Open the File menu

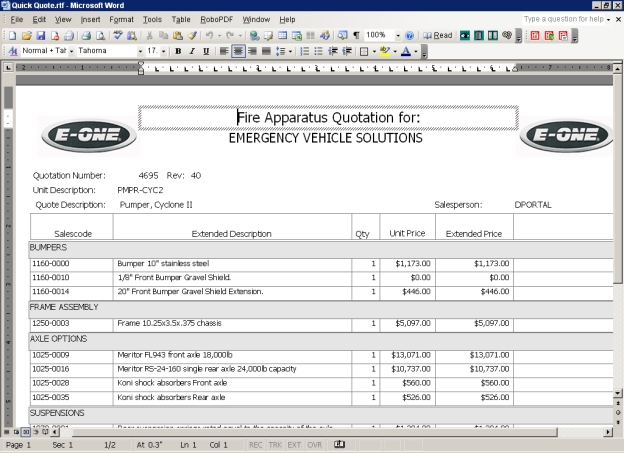[x=16, y=20]
